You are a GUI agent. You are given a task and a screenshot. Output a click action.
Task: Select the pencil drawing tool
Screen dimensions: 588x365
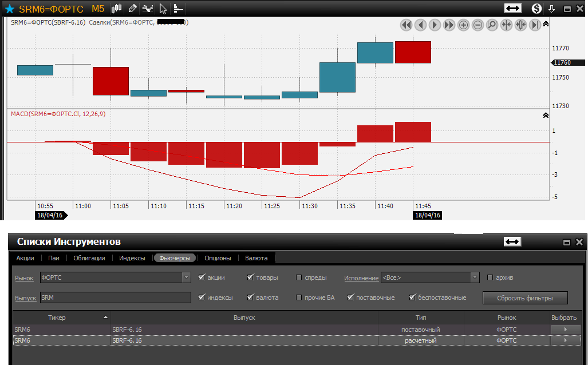tap(133, 9)
